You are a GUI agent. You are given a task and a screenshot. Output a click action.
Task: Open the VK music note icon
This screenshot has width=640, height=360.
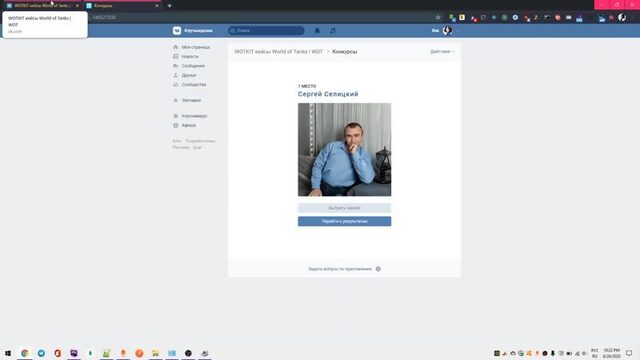(x=333, y=31)
